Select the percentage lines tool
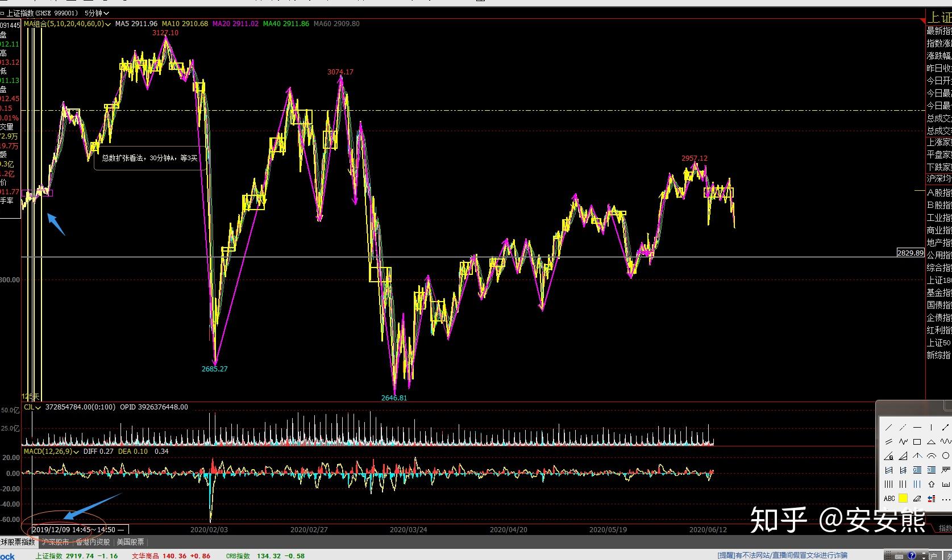The image size is (952, 560). tap(932, 470)
